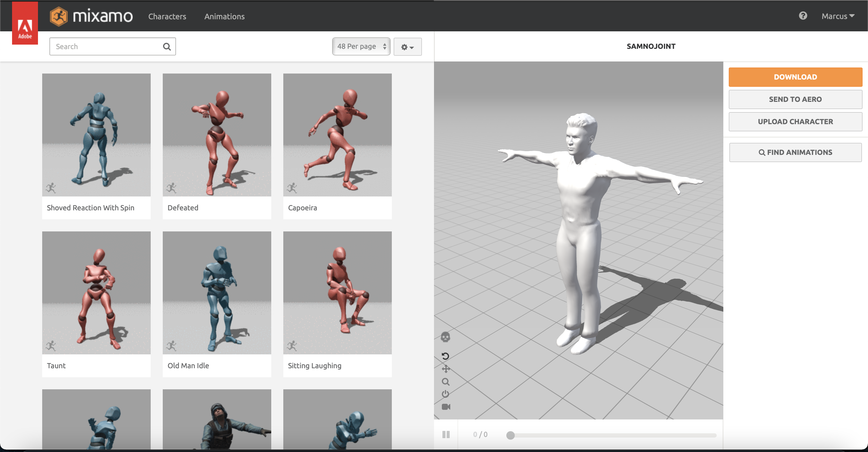
Task: Click the Old Man Idle label
Action: 188,366
